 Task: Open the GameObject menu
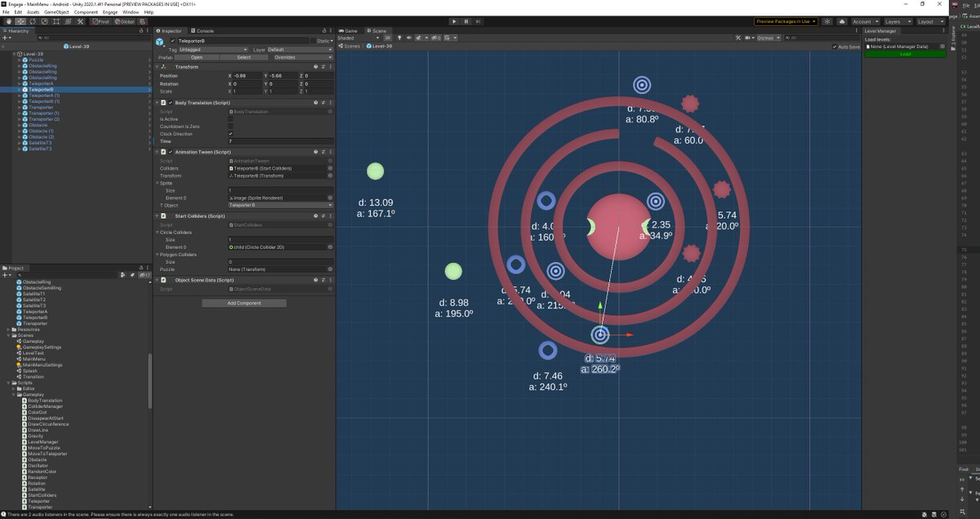pyautogui.click(x=57, y=12)
